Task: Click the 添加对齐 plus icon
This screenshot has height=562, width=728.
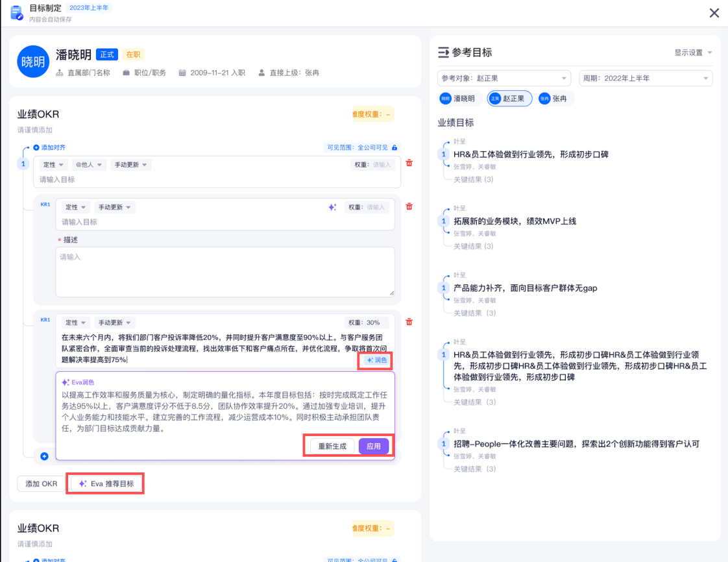Action: tap(36, 148)
